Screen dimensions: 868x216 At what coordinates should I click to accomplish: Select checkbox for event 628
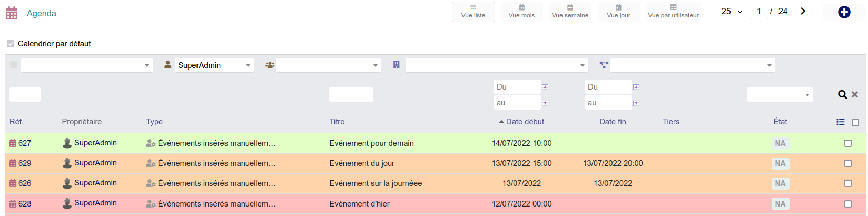pos(848,204)
